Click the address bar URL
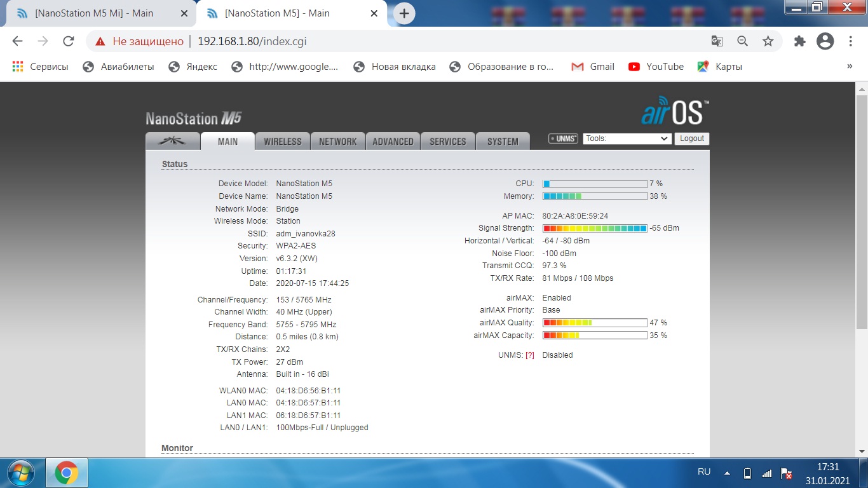The image size is (868, 488). pyautogui.click(x=252, y=41)
